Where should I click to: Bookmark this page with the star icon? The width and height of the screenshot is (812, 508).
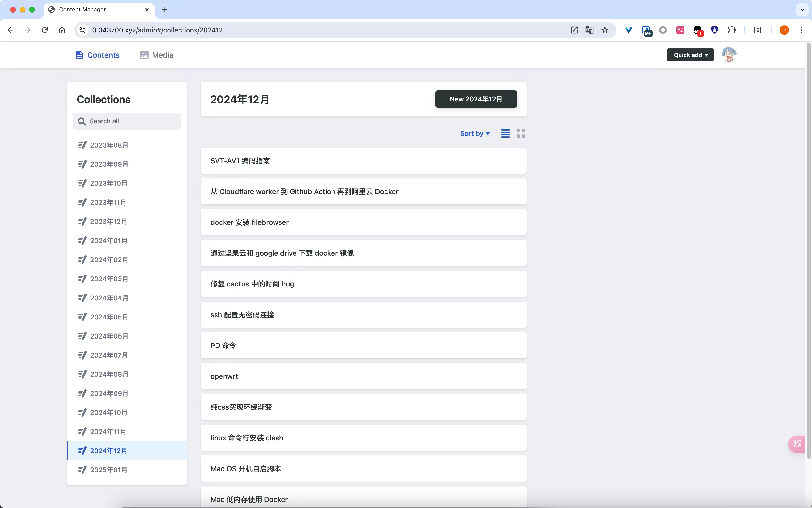(x=605, y=30)
